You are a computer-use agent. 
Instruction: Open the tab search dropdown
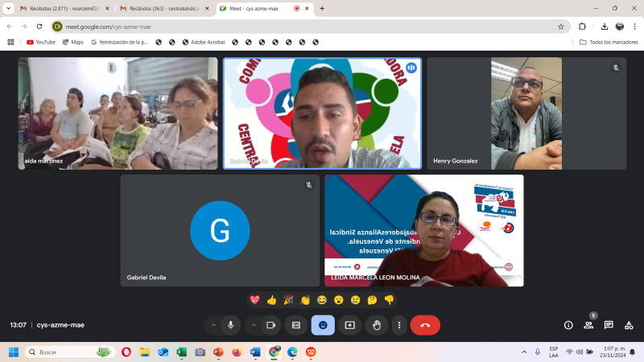click(8, 8)
